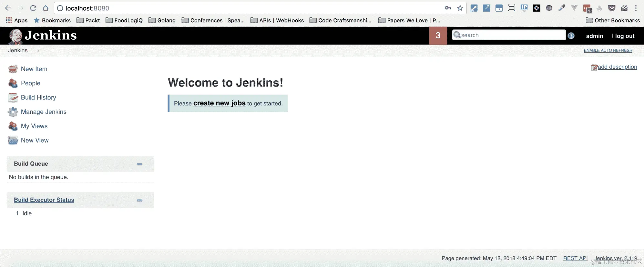Click the add description link
Viewport: 644px width, 267px height.
[617, 67]
